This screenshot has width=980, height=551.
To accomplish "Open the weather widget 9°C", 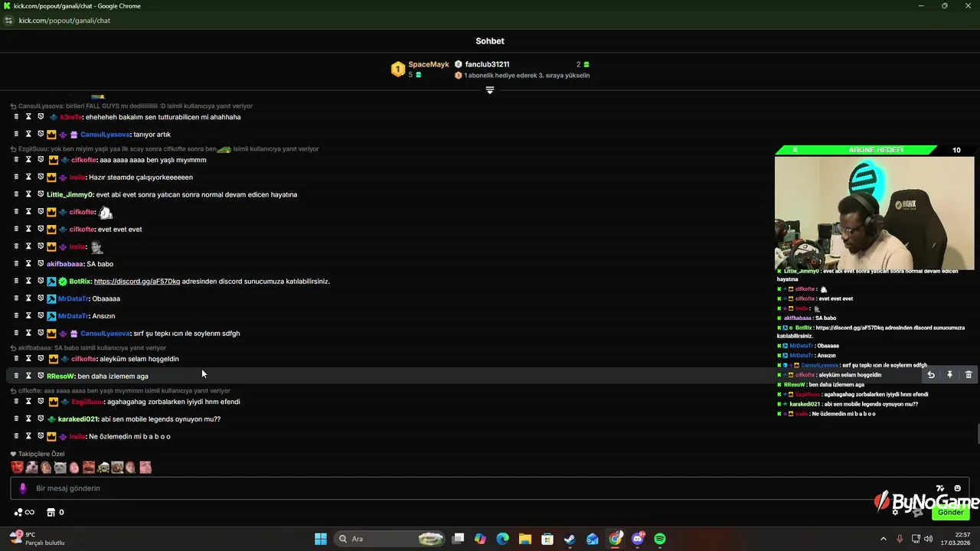I will 37,539.
